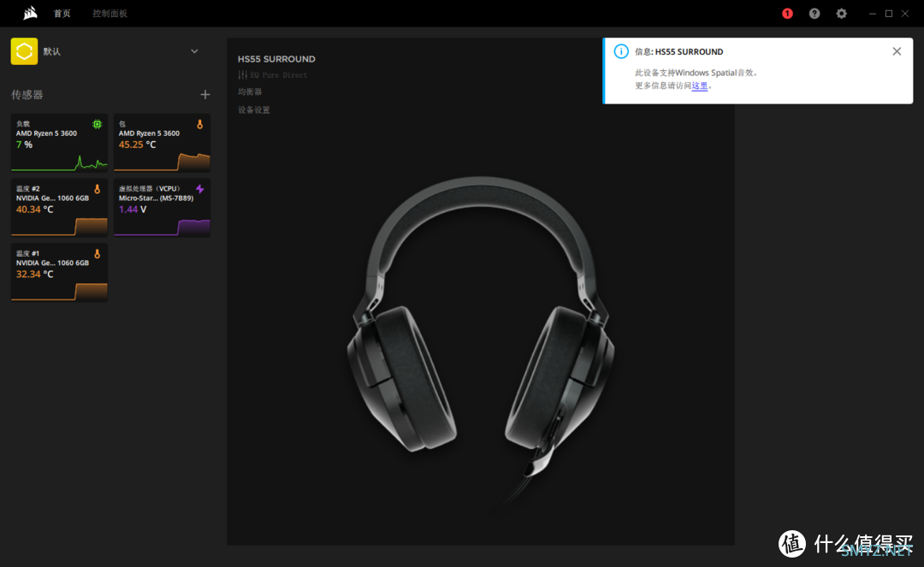Expand the 默认 profile dropdown chevron
The height and width of the screenshot is (567, 924).
click(194, 51)
